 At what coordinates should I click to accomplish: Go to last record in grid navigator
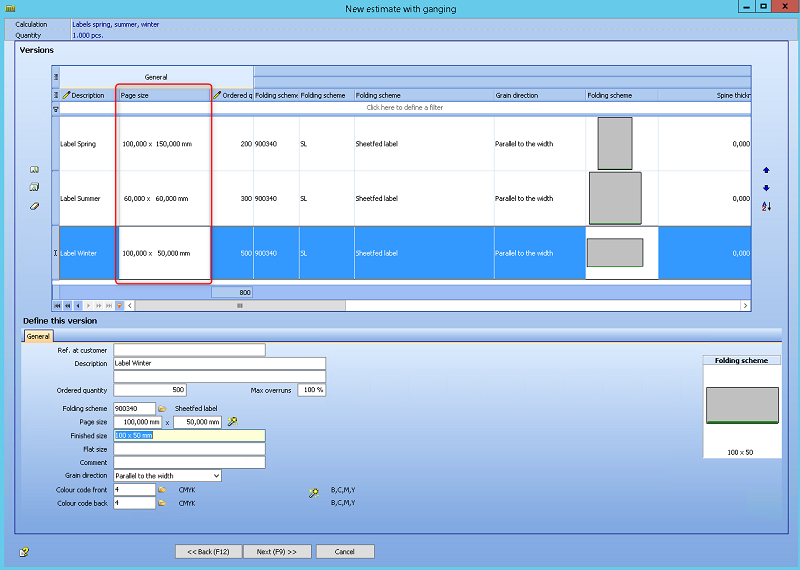click(x=109, y=306)
